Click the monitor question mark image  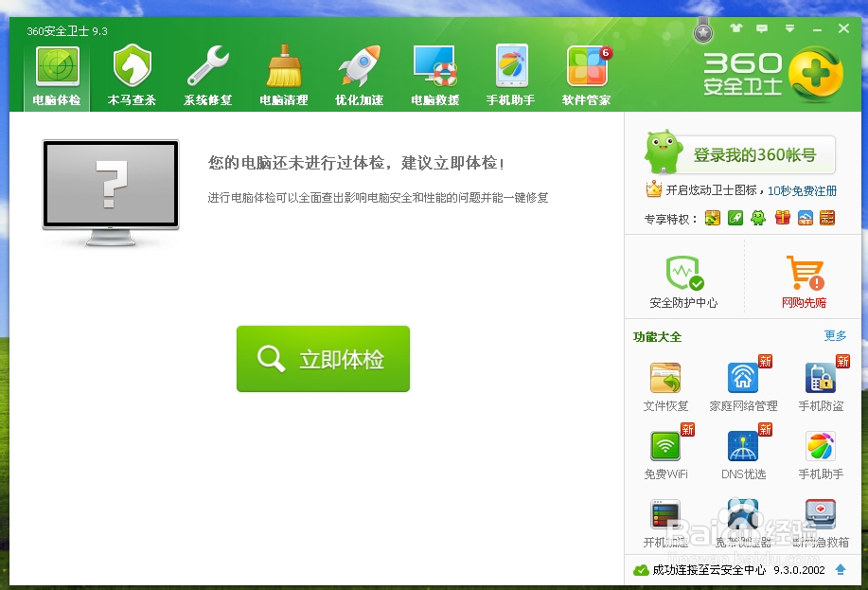[111, 192]
